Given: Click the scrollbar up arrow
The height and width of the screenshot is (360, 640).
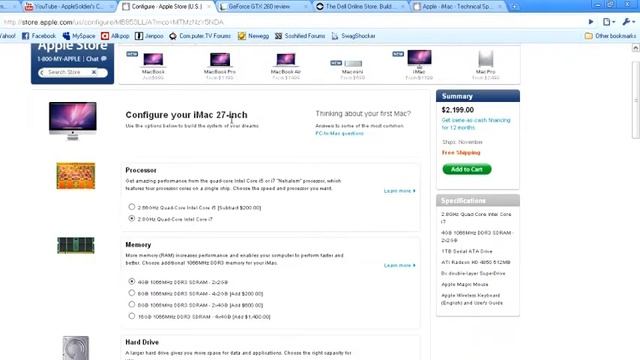Looking at the screenshot, I should pos(636,48).
